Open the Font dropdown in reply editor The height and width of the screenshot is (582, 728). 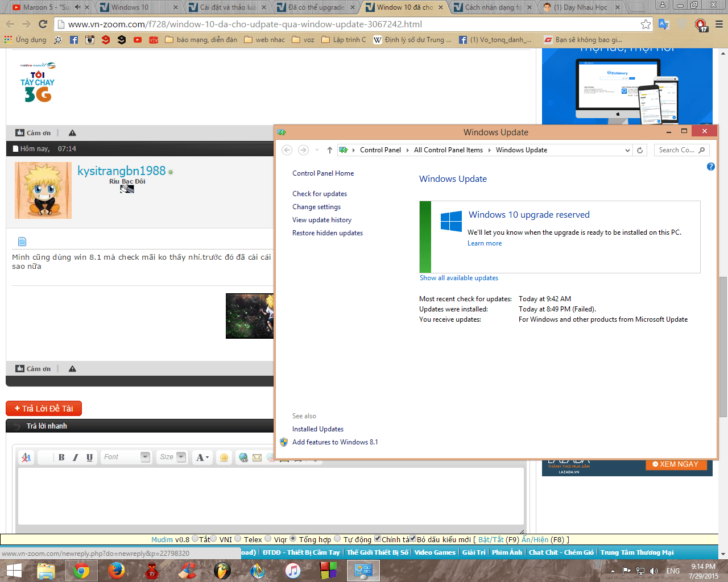pos(126,457)
